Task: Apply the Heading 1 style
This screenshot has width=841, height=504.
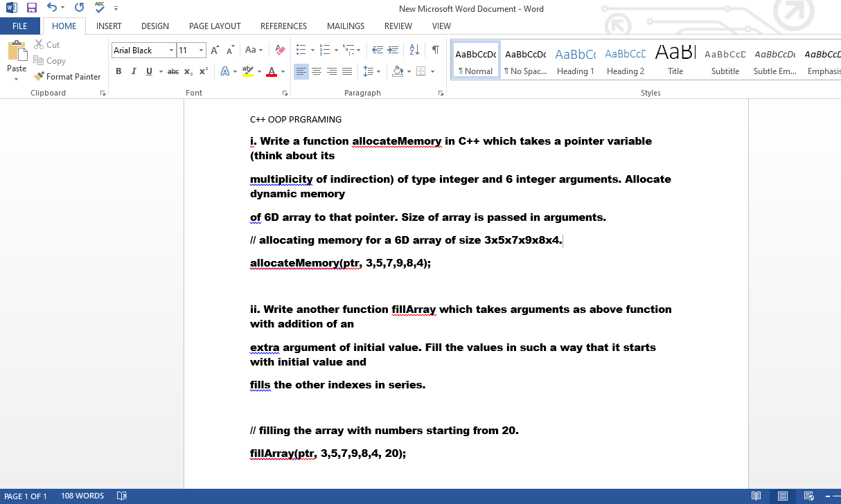Action: pyautogui.click(x=575, y=59)
